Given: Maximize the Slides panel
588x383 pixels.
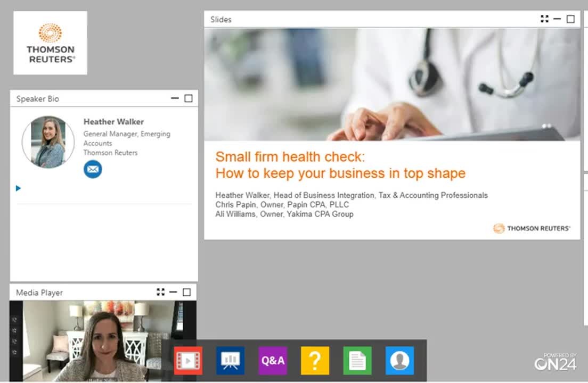Looking at the screenshot, I should pyautogui.click(x=570, y=19).
